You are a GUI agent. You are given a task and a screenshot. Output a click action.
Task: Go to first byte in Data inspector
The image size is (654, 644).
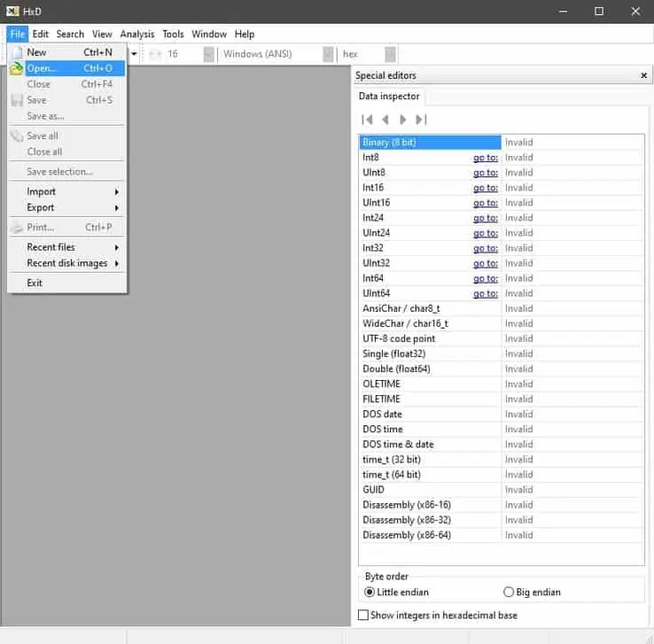click(367, 120)
